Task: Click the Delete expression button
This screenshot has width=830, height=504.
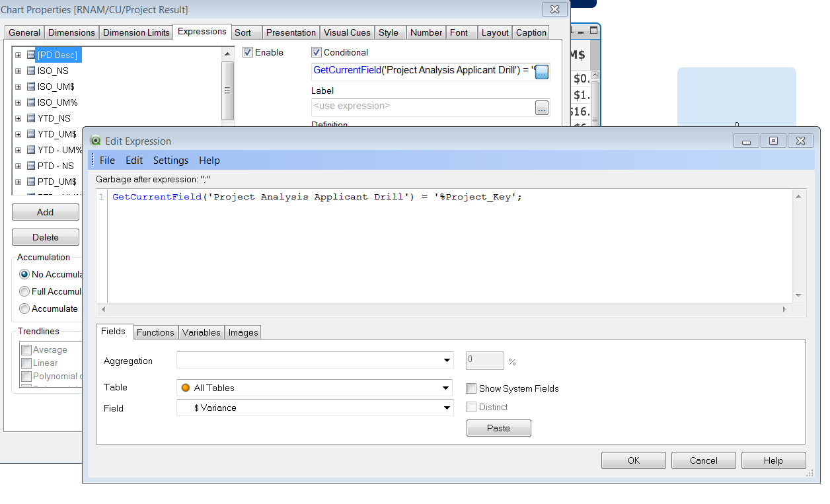Action: click(46, 237)
